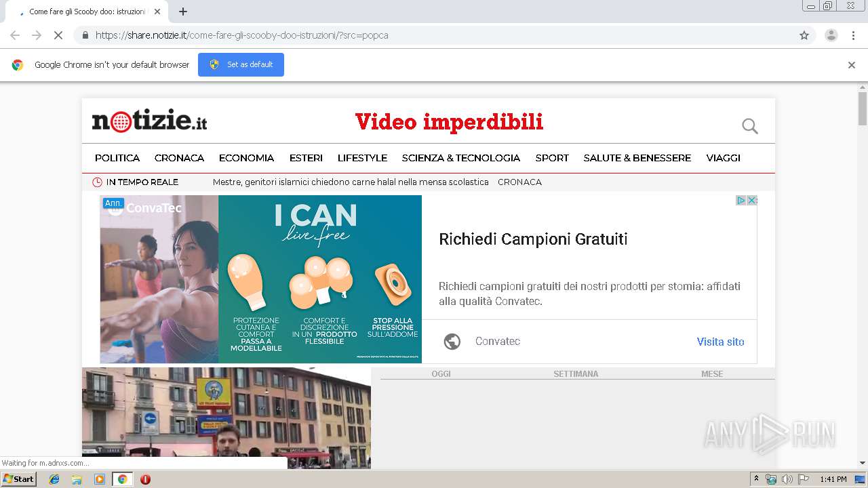Show hidden system tray icons

[757, 479]
